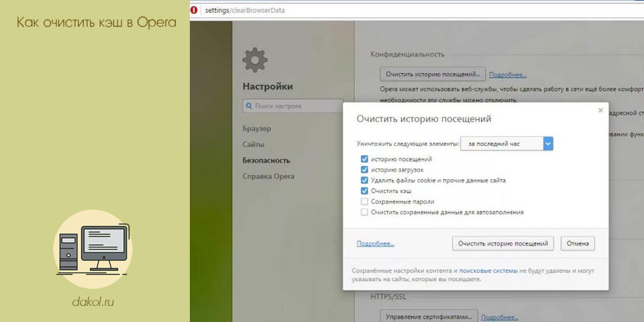The width and height of the screenshot is (644, 322).
Task: Click the settings gear icon in the sidebar
Action: [x=255, y=60]
